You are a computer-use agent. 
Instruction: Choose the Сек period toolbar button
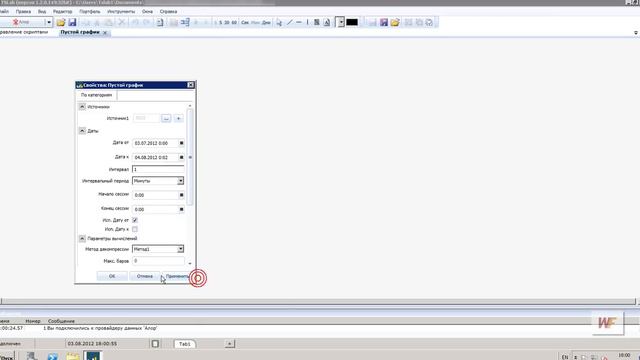click(245, 22)
